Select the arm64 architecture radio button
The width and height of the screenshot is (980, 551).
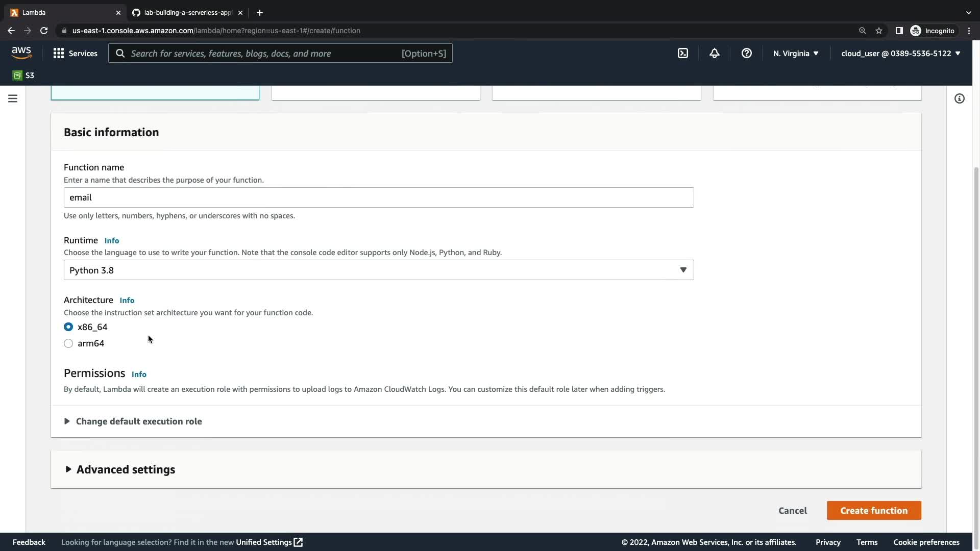(x=68, y=343)
